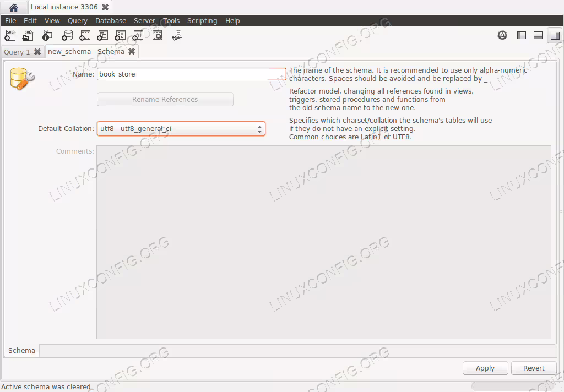Toggle the left sidebar panel icon

pyautogui.click(x=521, y=35)
